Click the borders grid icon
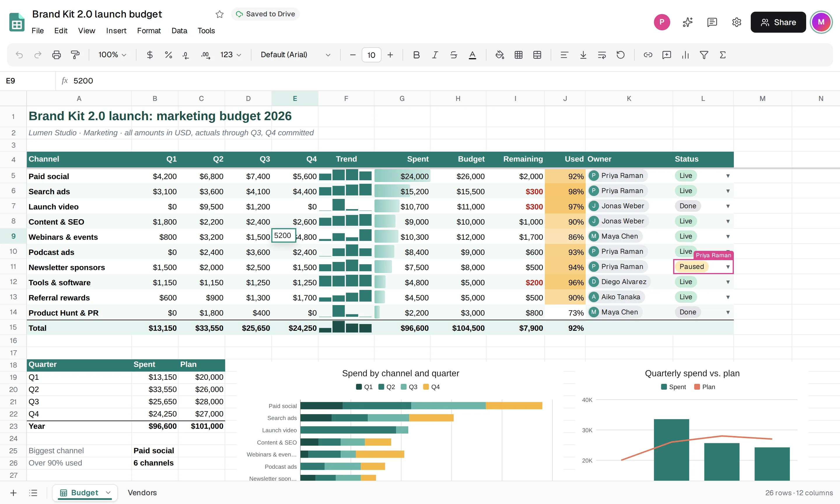This screenshot has width=840, height=504. click(x=519, y=55)
